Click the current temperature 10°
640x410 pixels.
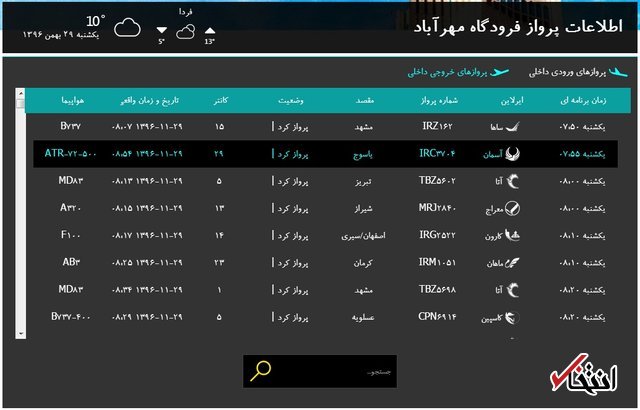tap(95, 20)
